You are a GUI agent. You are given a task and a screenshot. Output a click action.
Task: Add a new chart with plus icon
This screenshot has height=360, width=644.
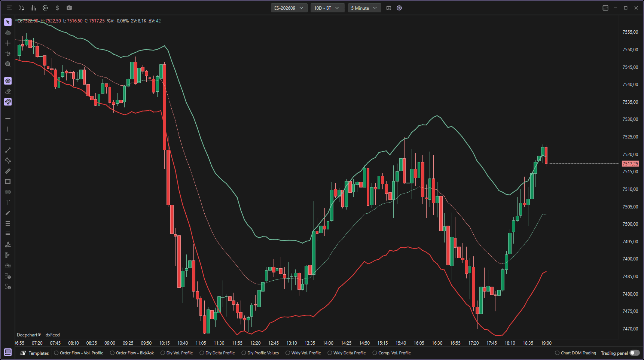399,8
